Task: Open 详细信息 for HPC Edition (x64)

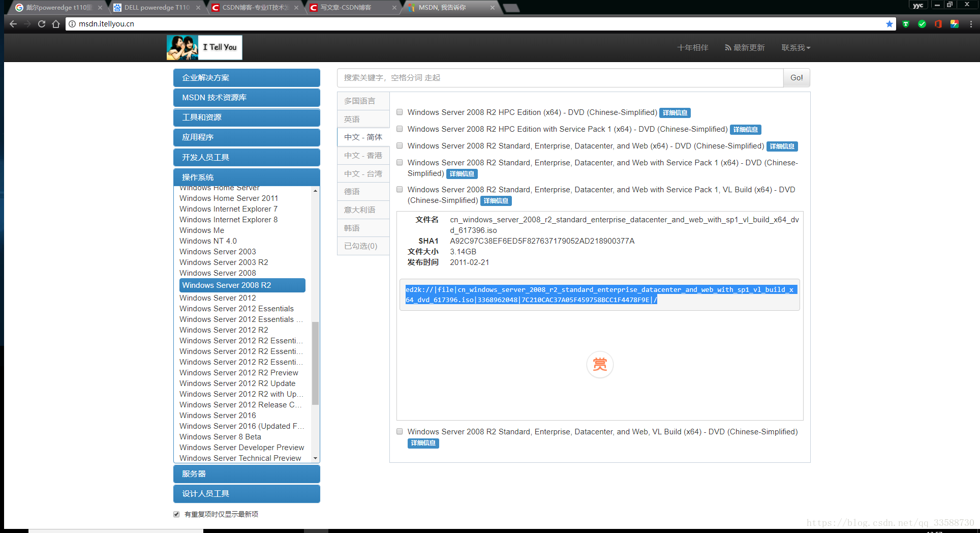Action: (x=675, y=113)
